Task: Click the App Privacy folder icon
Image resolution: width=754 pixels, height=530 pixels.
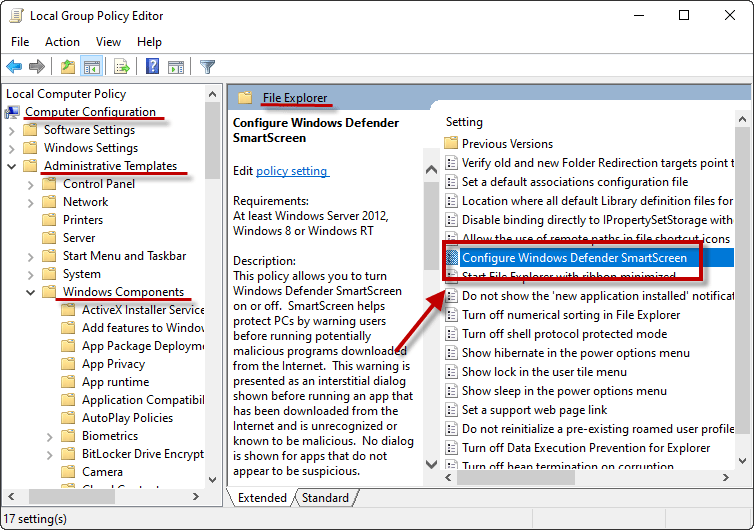Action: click(68, 364)
